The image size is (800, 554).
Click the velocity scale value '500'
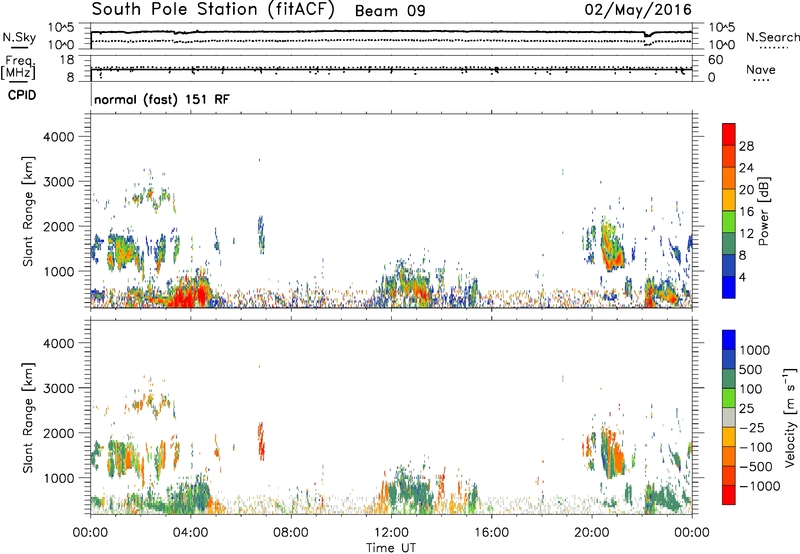click(x=751, y=369)
